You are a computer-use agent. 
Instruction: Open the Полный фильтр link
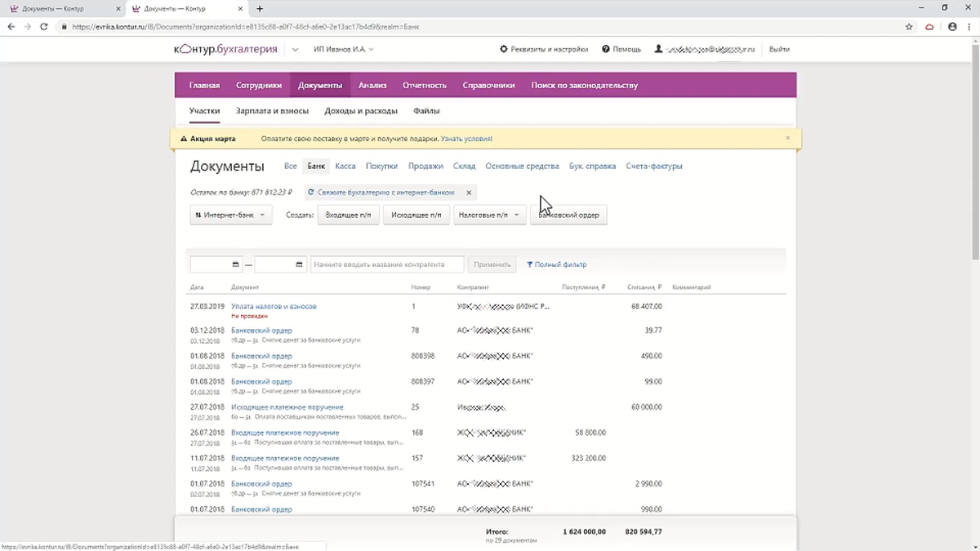[557, 264]
